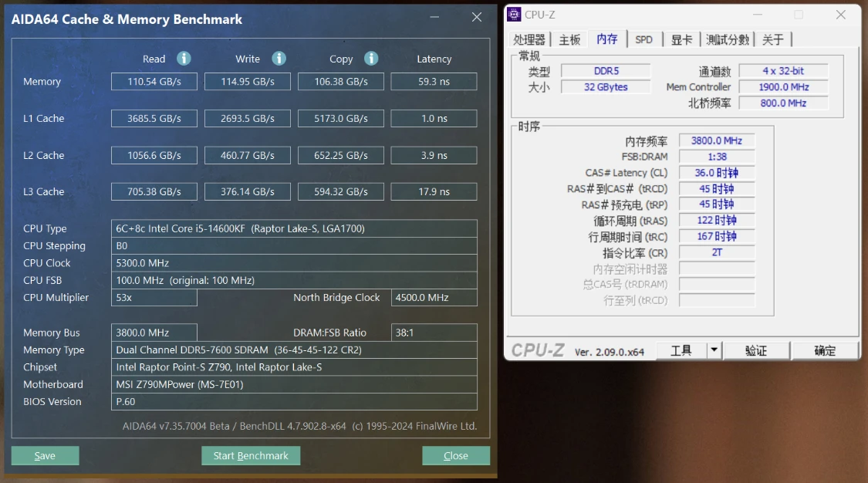Click the 工具 button in CPU-Z

pyautogui.click(x=681, y=350)
